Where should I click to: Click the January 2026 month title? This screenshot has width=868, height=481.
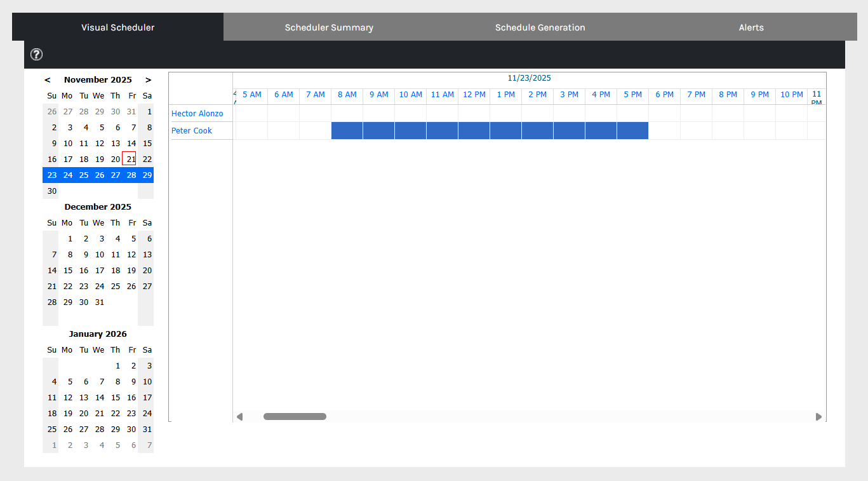(x=98, y=334)
